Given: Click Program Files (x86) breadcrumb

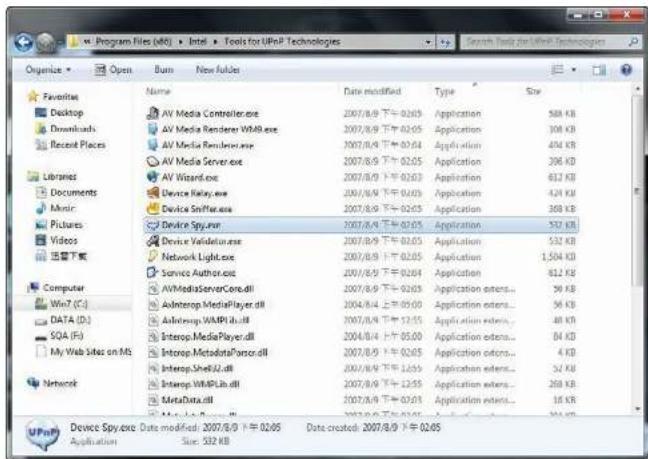Looking at the screenshot, I should tap(133, 42).
